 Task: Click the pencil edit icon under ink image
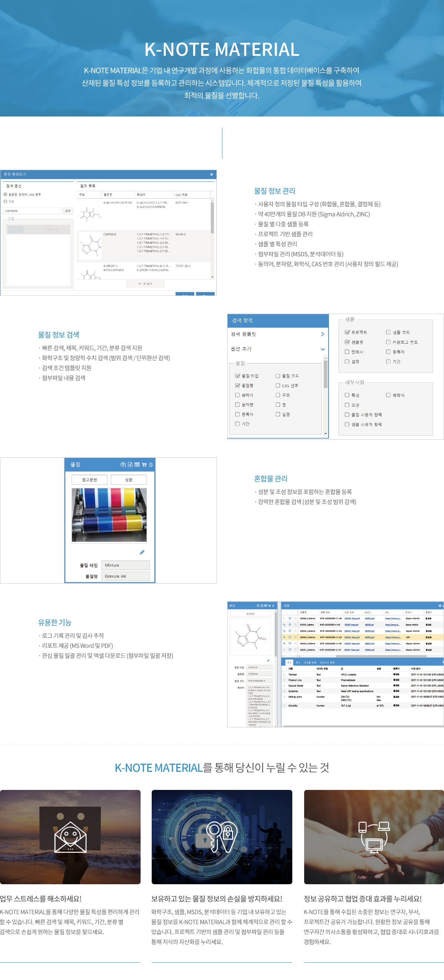(142, 552)
